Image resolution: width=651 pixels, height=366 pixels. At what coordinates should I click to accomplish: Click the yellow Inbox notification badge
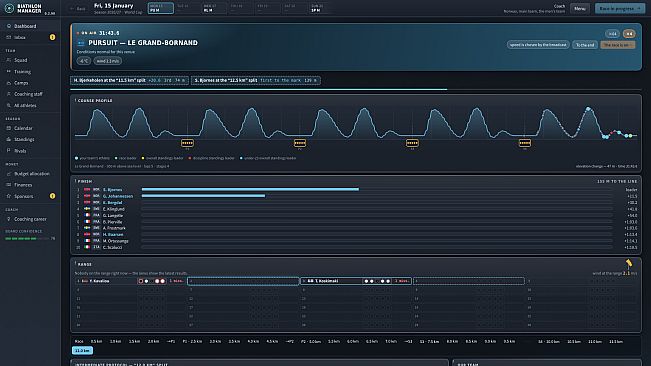click(52, 37)
